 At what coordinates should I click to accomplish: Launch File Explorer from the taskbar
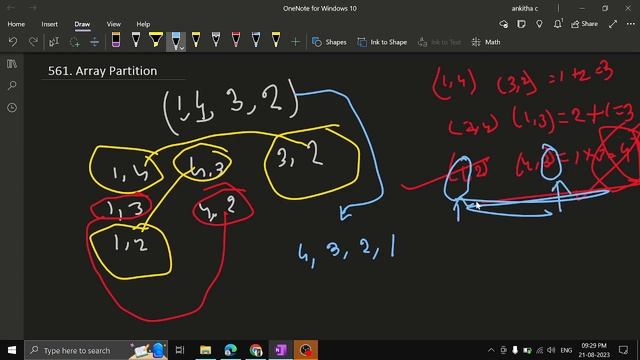205,350
